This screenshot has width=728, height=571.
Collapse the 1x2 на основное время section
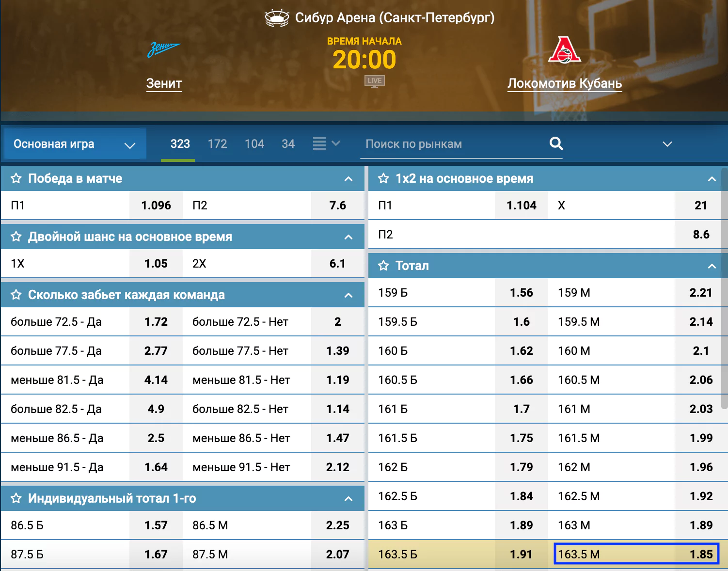pyautogui.click(x=712, y=179)
